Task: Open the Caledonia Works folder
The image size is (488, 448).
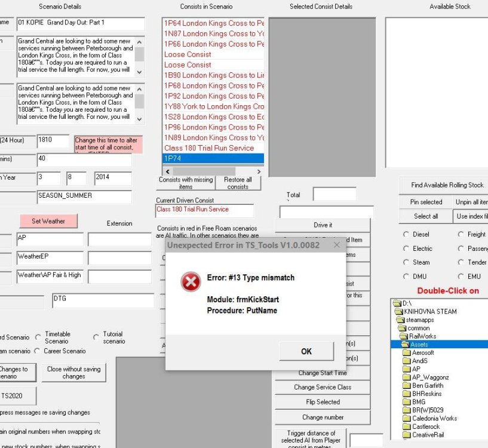Action: point(434,418)
